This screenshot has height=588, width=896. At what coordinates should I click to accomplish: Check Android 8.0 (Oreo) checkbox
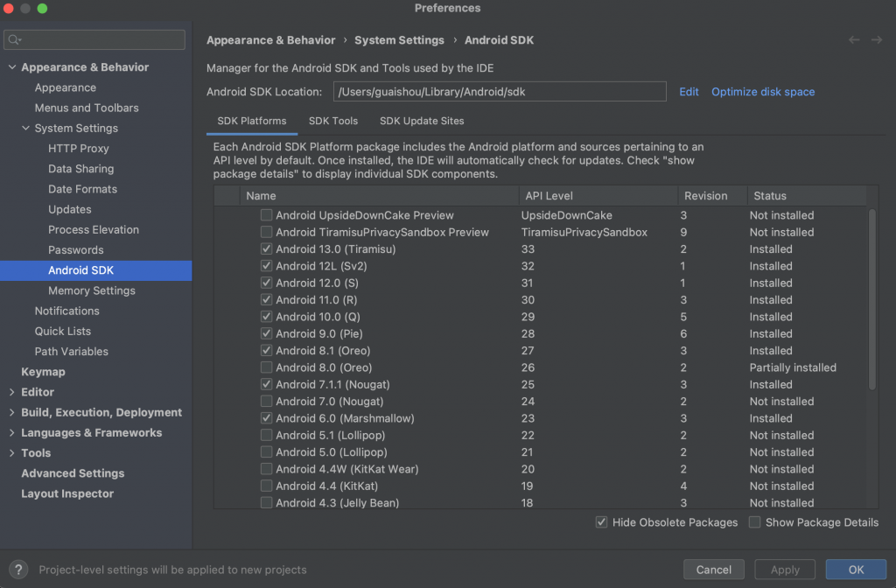pos(266,367)
